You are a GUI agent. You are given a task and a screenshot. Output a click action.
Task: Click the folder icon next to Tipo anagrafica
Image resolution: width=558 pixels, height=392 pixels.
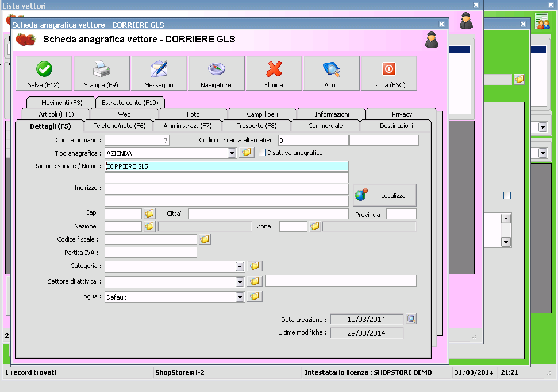[x=247, y=153]
